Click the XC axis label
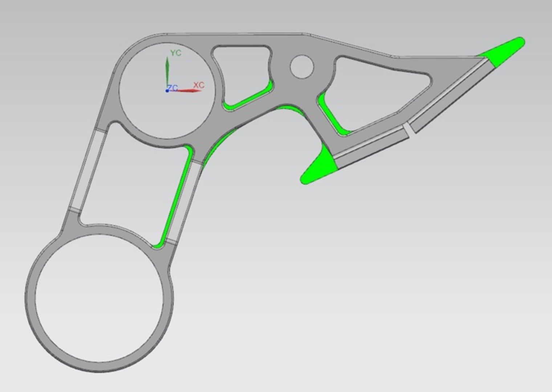The height and width of the screenshot is (392, 552). click(199, 85)
